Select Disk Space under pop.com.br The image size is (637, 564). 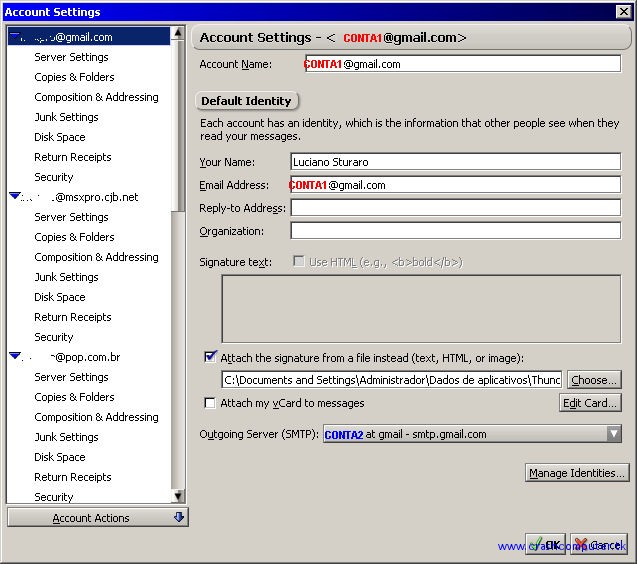pyautogui.click(x=60, y=457)
